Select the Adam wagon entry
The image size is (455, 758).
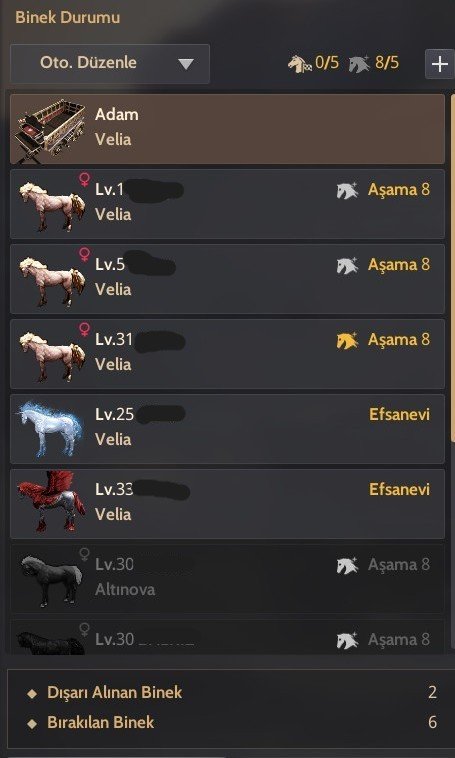click(227, 129)
